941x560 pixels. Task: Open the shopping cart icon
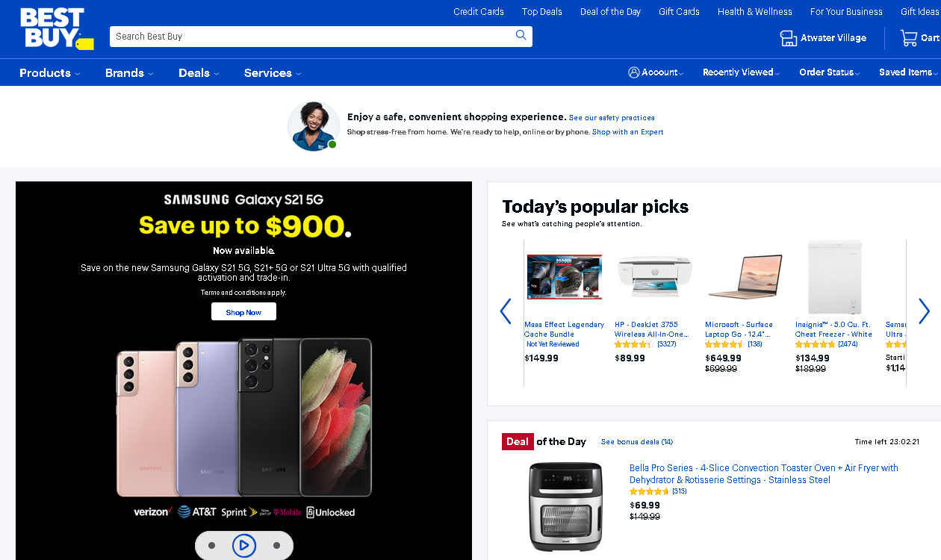tap(909, 37)
